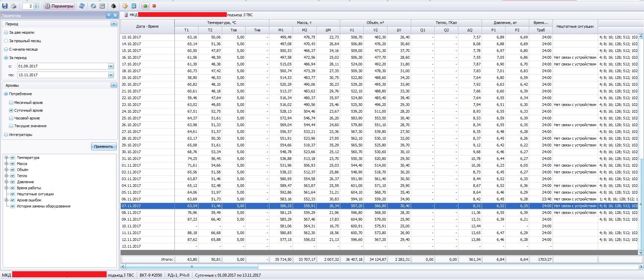Uncheck the Масса tree checkbox
Viewport: 644px width, 280px height.
(12, 164)
